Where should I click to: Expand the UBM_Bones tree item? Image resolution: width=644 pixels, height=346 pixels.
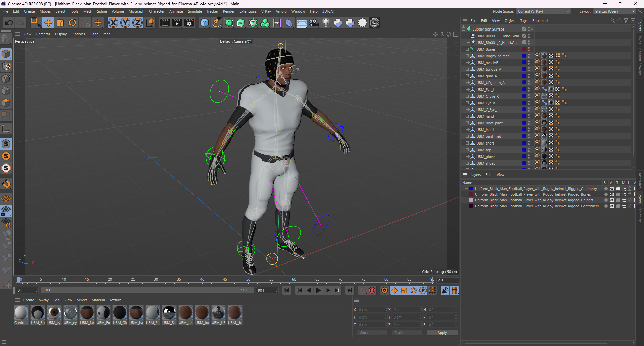click(467, 49)
